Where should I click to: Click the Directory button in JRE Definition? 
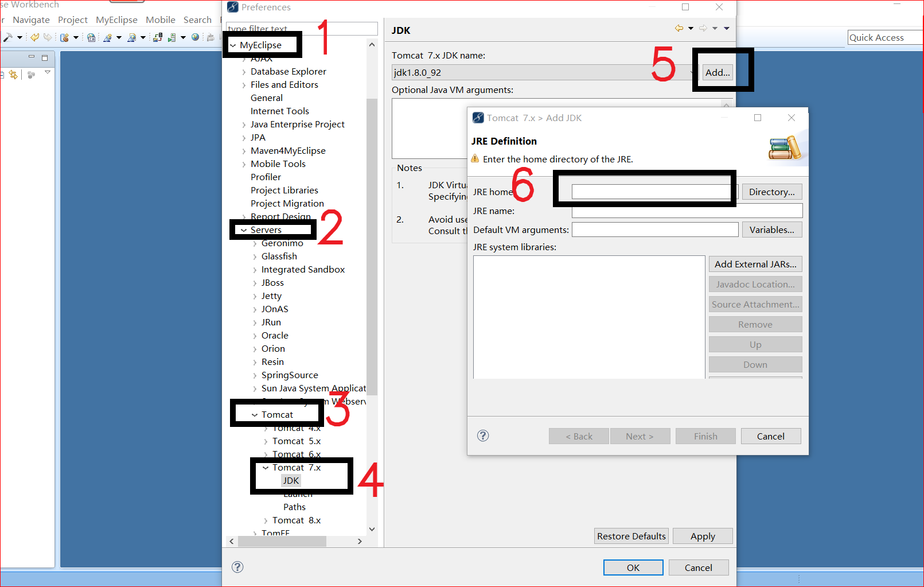click(771, 192)
